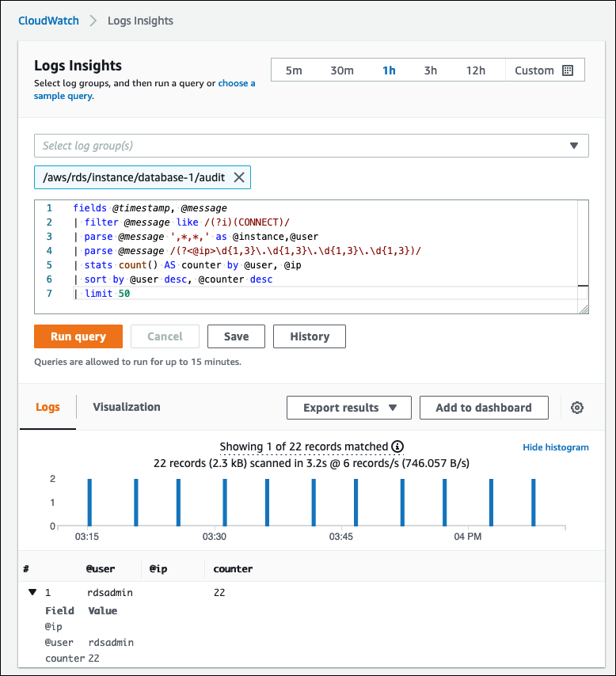Go to CloudWatch breadcrumb link
This screenshot has width=616, height=676.
click(x=49, y=21)
